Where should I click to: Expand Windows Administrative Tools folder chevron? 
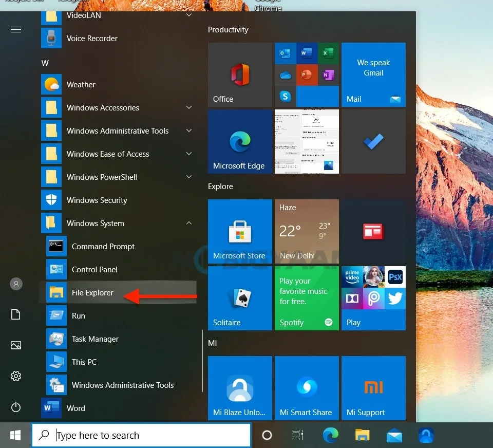pyautogui.click(x=189, y=130)
